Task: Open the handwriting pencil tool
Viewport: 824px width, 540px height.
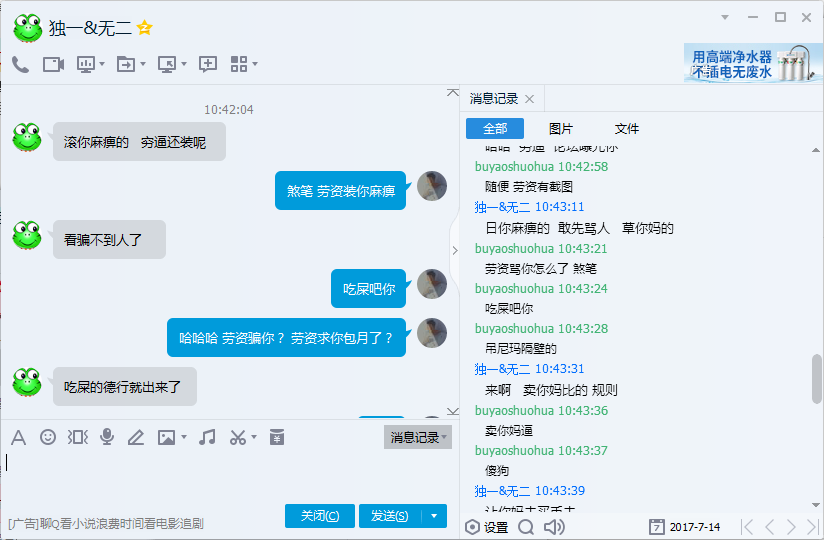Action: pos(136,437)
